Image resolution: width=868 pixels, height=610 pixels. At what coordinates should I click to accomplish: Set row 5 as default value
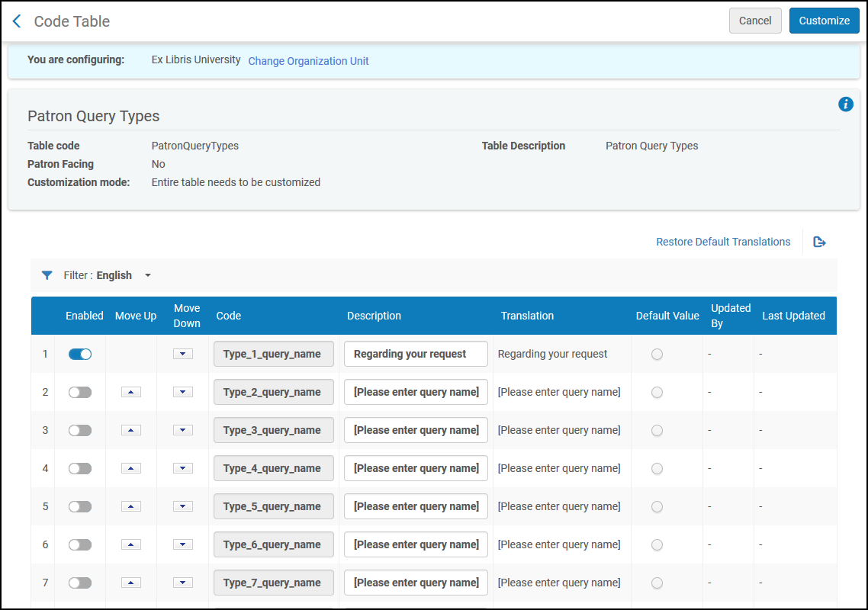point(657,506)
